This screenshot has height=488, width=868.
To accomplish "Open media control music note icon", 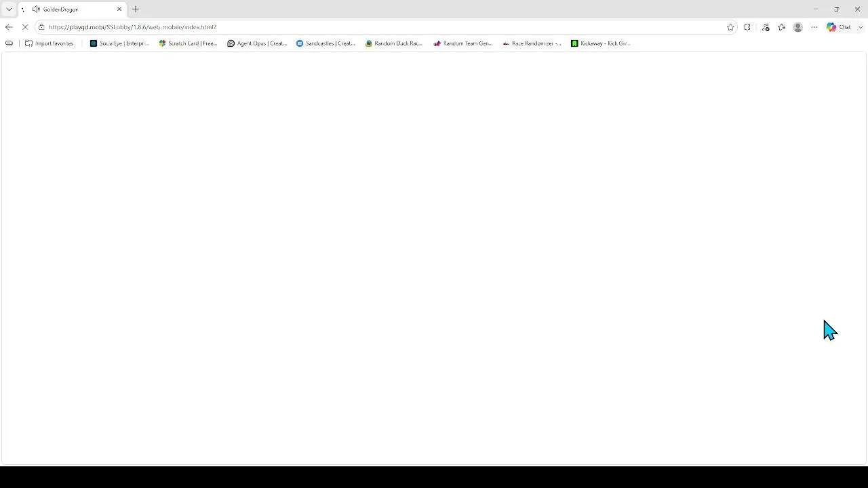I will [766, 27].
